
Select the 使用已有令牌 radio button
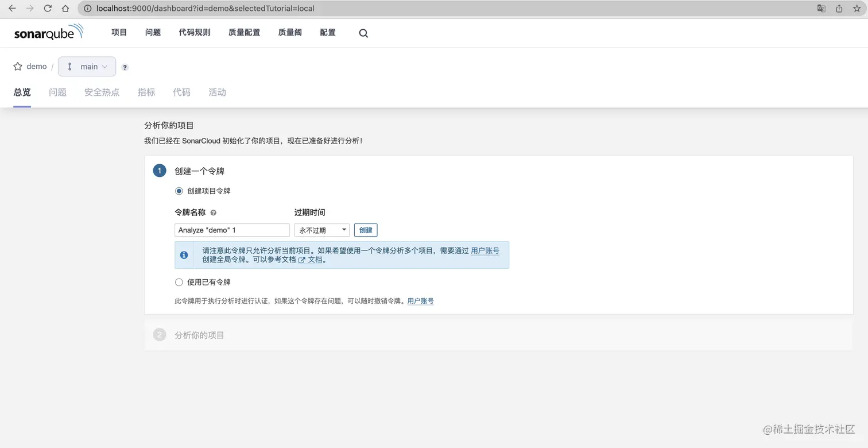[179, 282]
